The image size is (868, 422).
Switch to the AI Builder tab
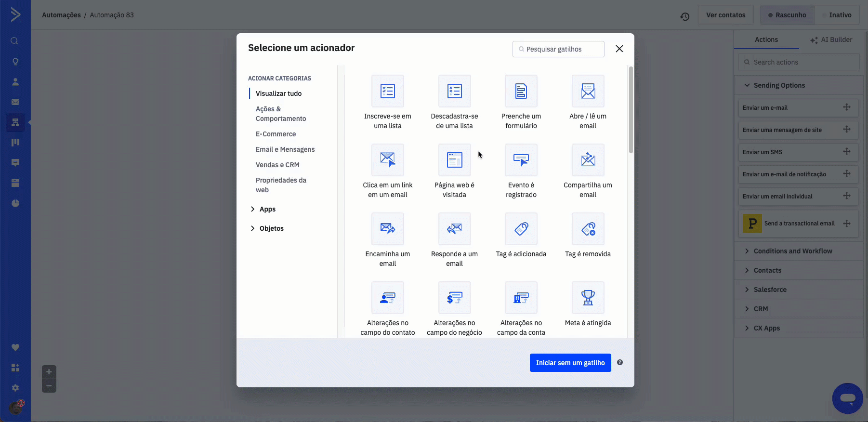831,40
